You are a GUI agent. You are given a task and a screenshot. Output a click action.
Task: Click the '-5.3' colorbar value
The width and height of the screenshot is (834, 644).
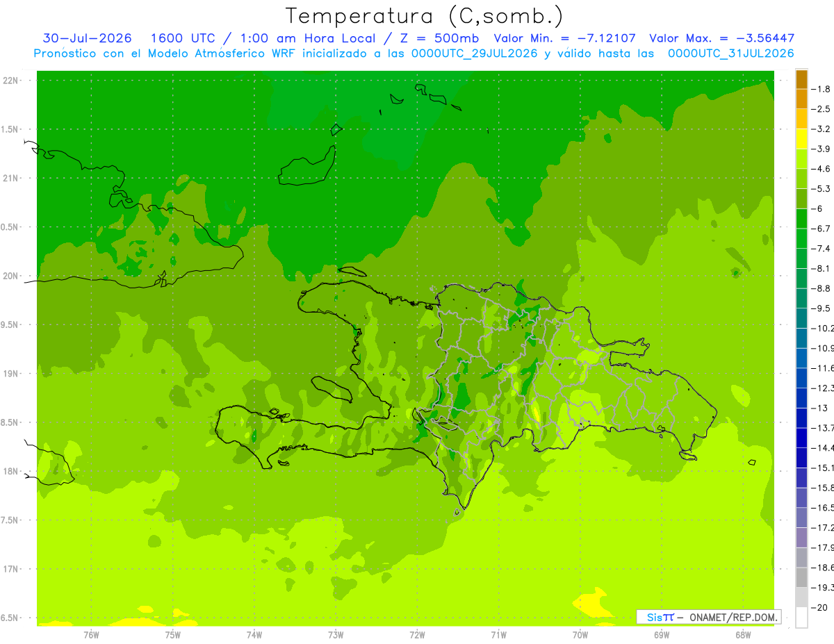pos(821,189)
